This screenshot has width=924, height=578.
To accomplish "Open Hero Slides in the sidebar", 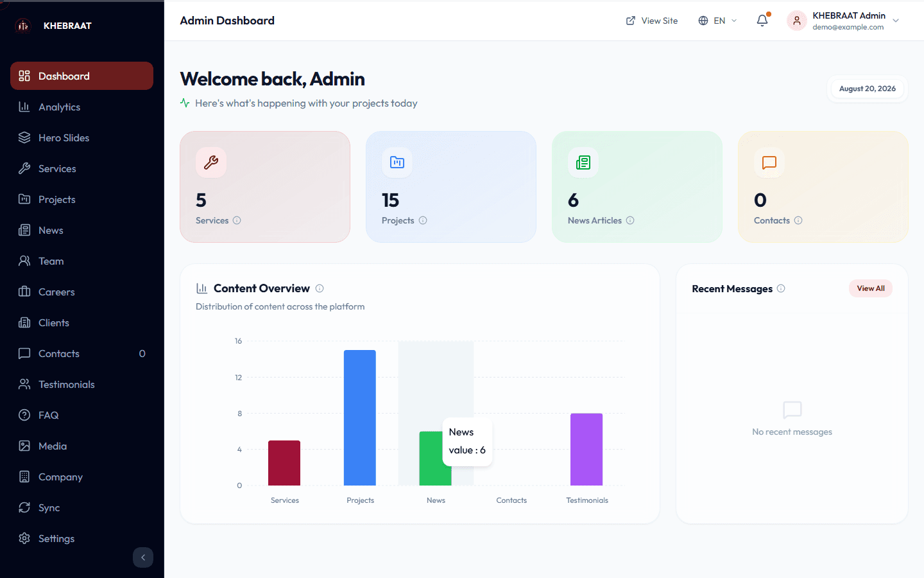I will [x=81, y=137].
